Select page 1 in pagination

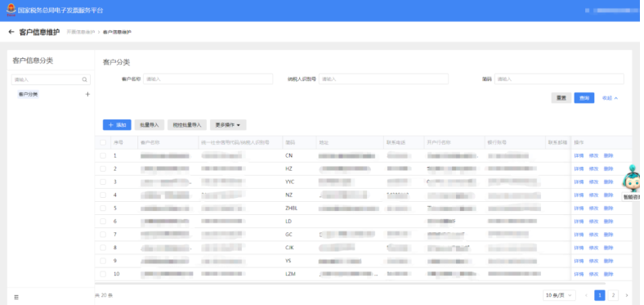600,295
